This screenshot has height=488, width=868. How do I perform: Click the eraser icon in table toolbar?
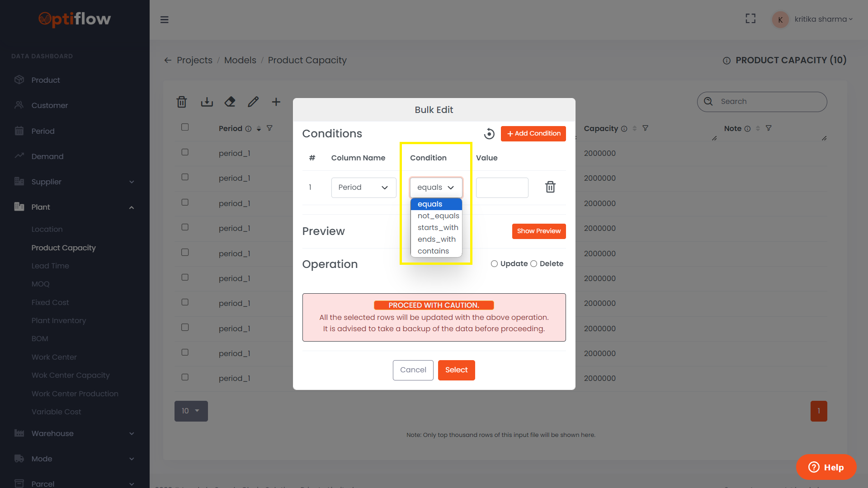230,102
